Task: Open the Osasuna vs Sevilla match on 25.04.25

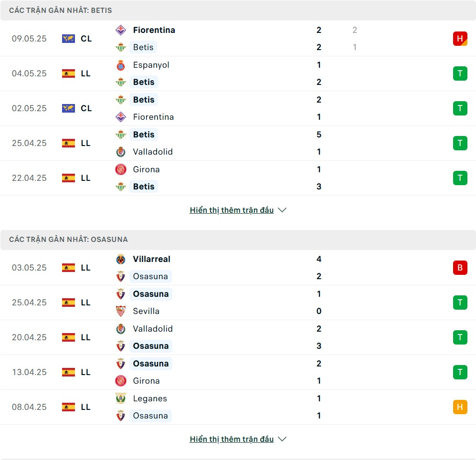Action: tap(238, 303)
